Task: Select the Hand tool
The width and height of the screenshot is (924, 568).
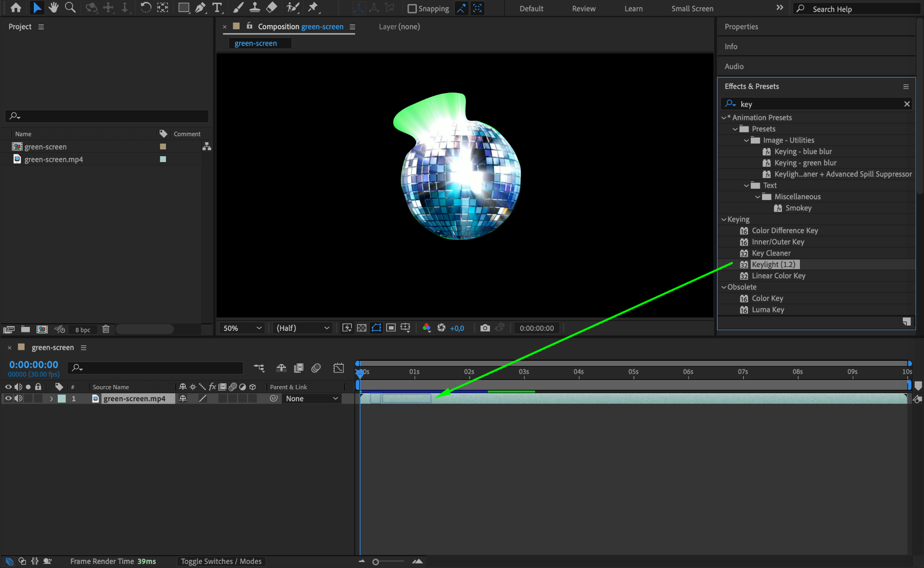Action: point(54,8)
